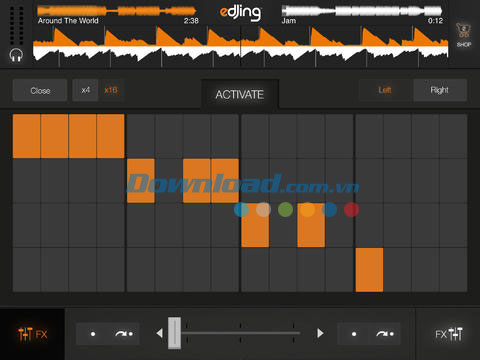Click the ACTIVATE button

click(x=240, y=94)
